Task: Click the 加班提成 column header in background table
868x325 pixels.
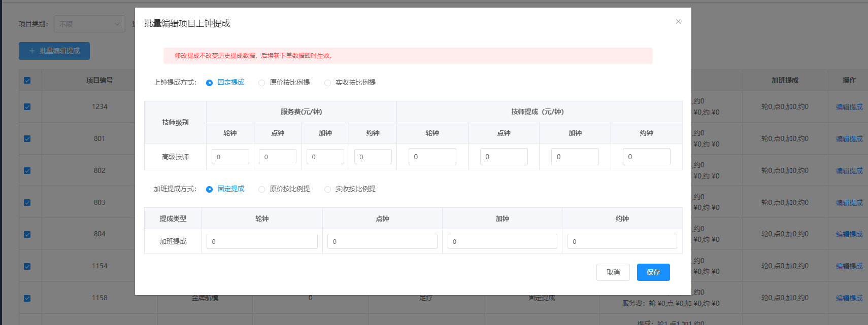Action: point(785,80)
